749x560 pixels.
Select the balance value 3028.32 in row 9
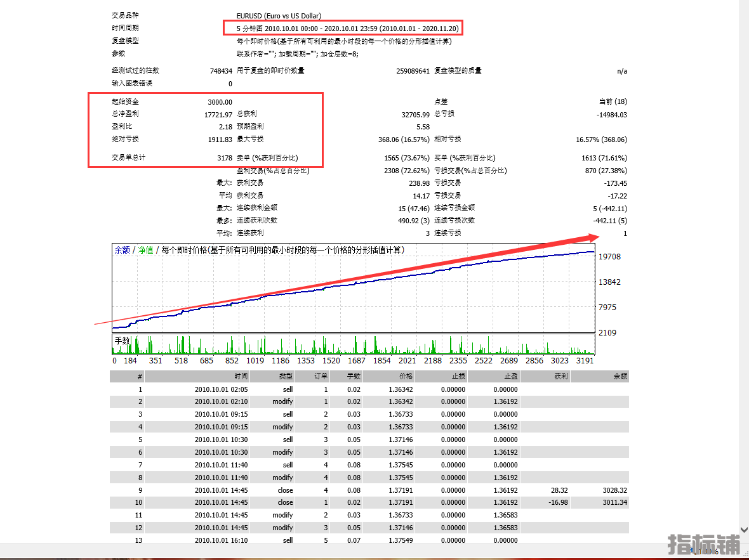(x=614, y=490)
